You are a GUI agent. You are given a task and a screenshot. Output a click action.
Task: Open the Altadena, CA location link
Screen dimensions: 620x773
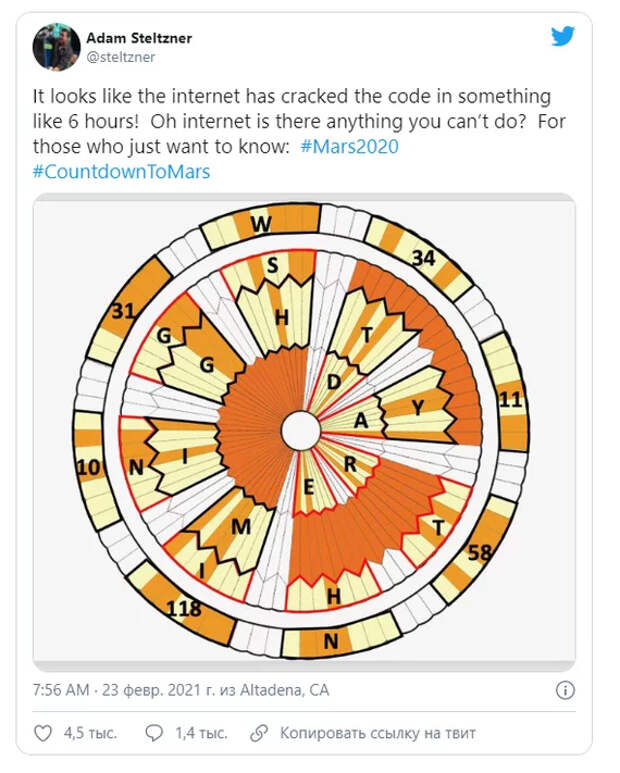pos(284,690)
